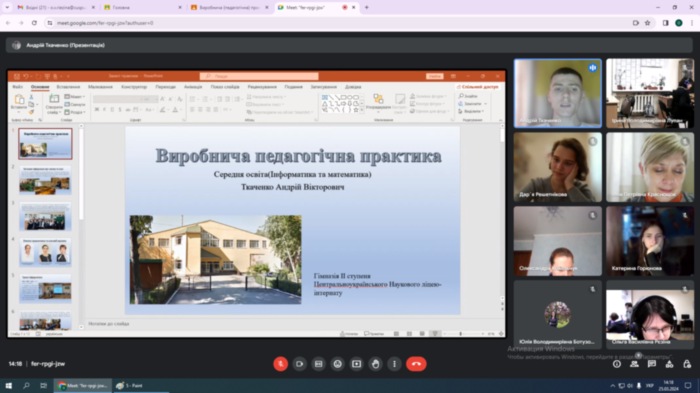
Task: Open the Chrome side panel icon
Action: pos(666,23)
